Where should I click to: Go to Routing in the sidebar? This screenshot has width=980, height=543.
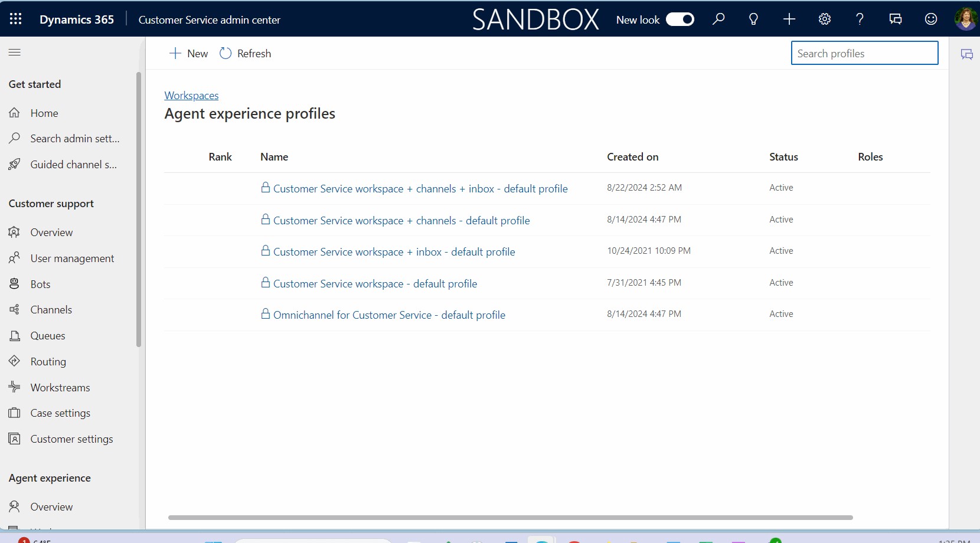click(x=48, y=362)
